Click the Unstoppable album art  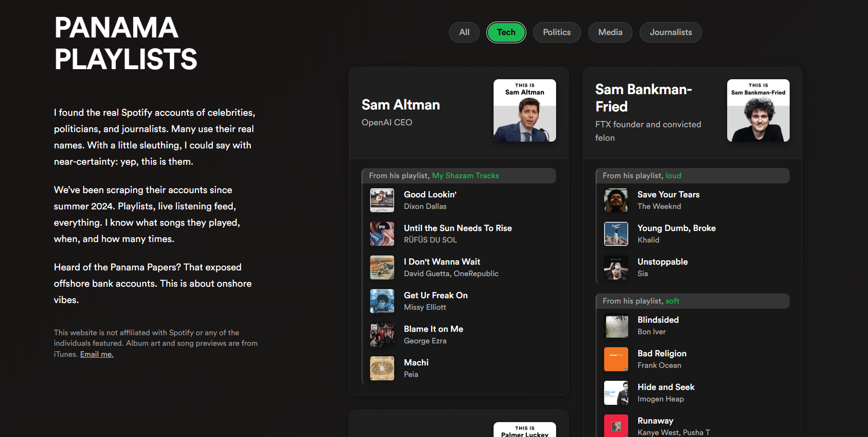pos(616,267)
